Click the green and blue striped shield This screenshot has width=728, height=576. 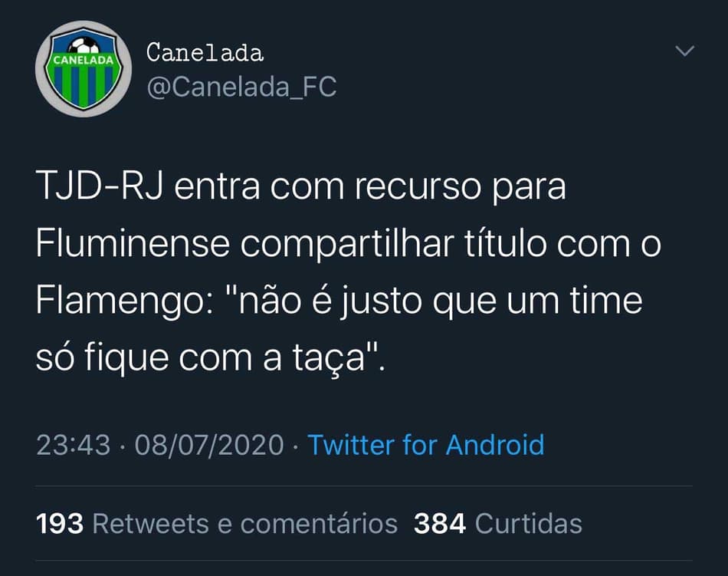tap(84, 72)
